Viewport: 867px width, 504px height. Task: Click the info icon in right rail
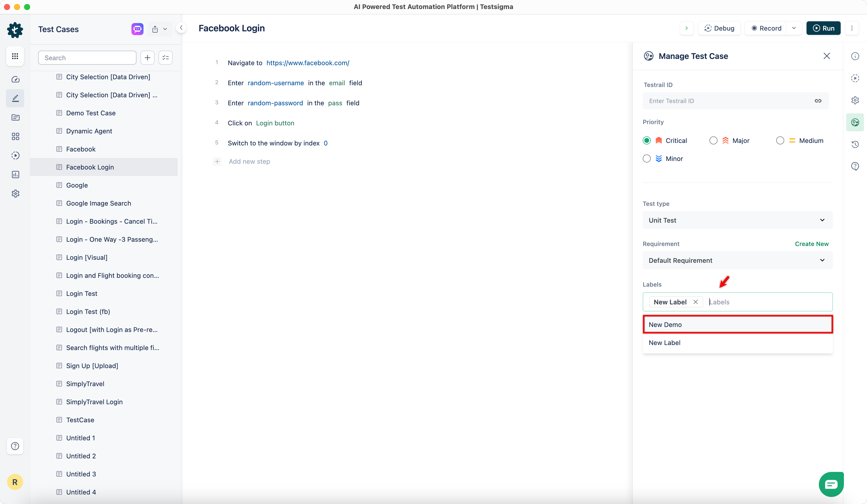coord(855,56)
